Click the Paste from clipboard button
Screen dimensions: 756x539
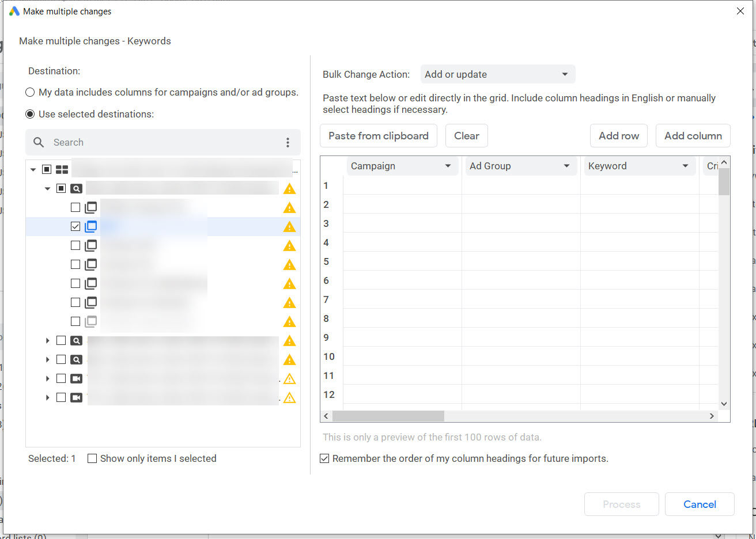point(378,136)
